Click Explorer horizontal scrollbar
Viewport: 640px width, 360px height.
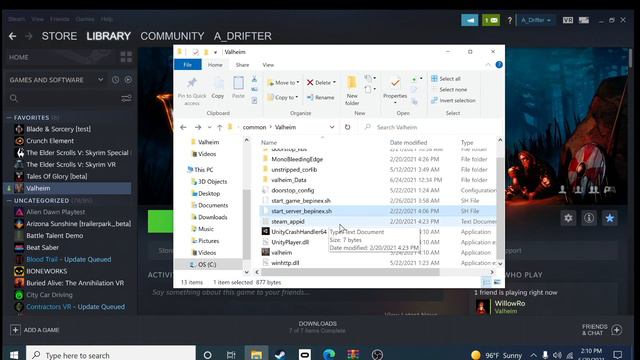pos(350,272)
